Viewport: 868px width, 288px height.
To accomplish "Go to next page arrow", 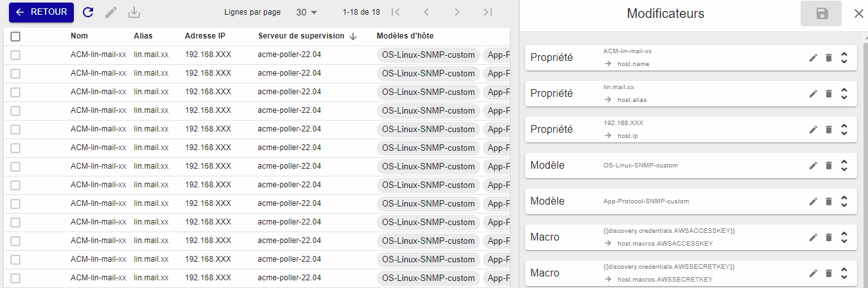I will [456, 12].
